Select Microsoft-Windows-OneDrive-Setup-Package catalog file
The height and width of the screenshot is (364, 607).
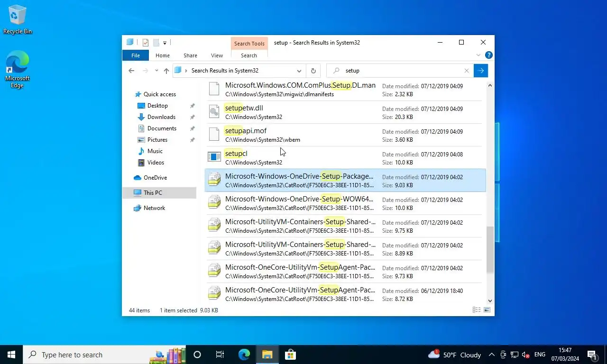point(345,181)
